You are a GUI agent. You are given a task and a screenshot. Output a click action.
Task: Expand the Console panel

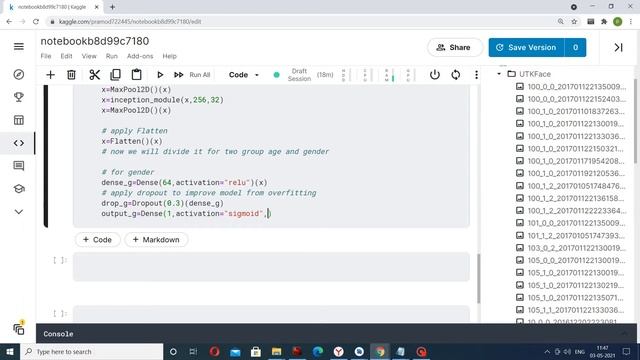click(624, 334)
